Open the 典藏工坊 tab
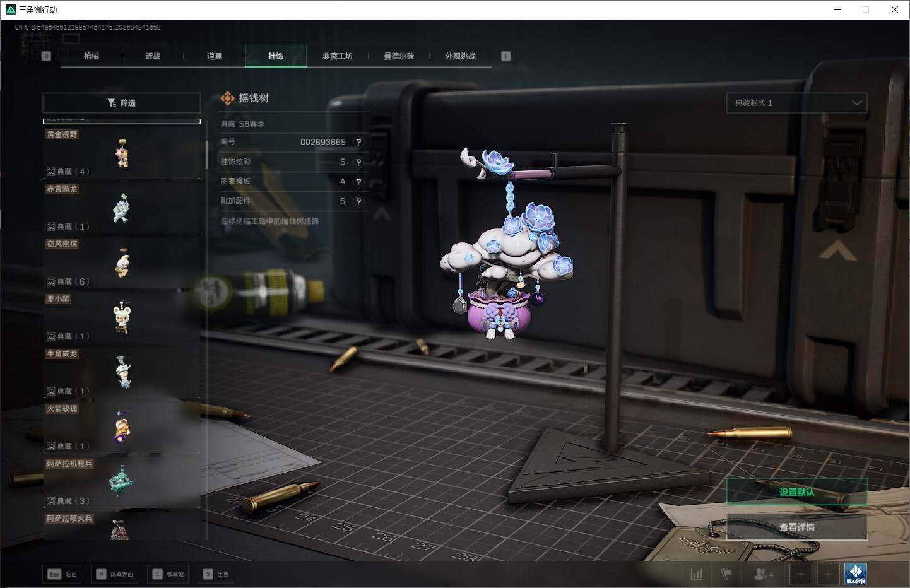The height and width of the screenshot is (588, 910). click(337, 56)
